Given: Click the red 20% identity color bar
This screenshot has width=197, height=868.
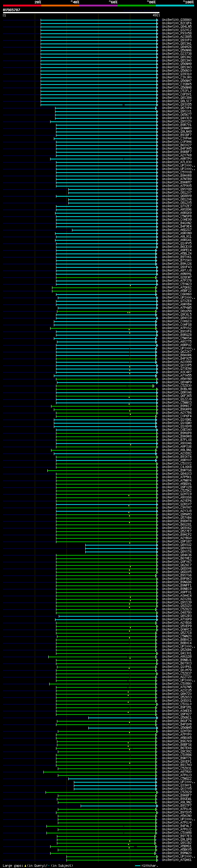Looking at the screenshot, I should 22,6.
